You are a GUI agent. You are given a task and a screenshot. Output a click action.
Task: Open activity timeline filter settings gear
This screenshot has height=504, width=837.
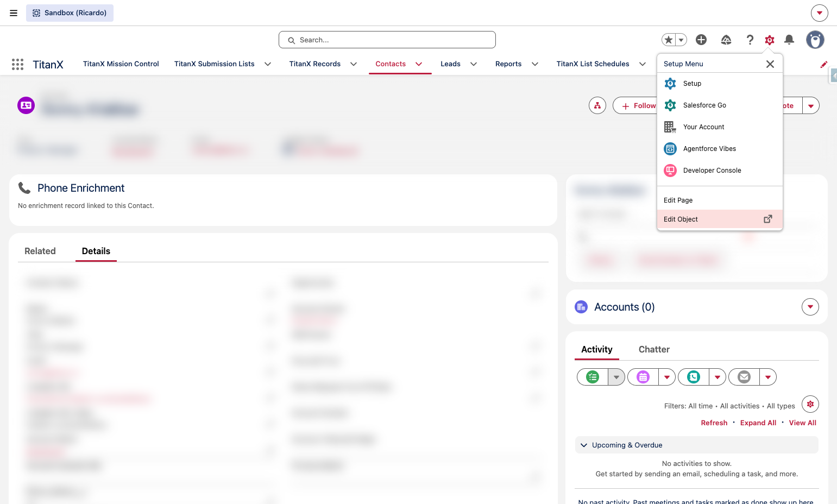tap(810, 404)
